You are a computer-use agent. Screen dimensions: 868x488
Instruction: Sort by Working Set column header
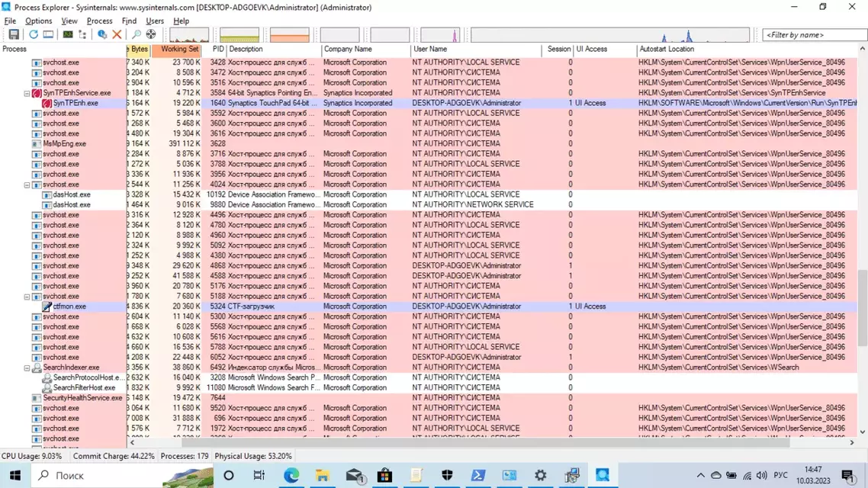pos(177,50)
